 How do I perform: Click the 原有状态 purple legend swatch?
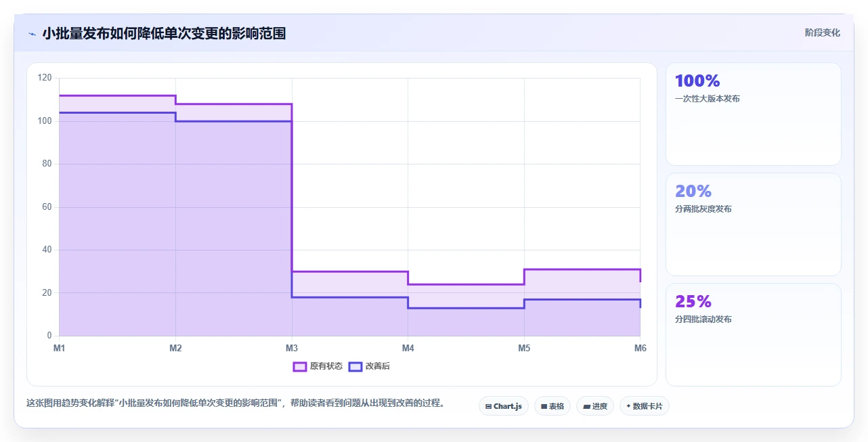point(300,366)
